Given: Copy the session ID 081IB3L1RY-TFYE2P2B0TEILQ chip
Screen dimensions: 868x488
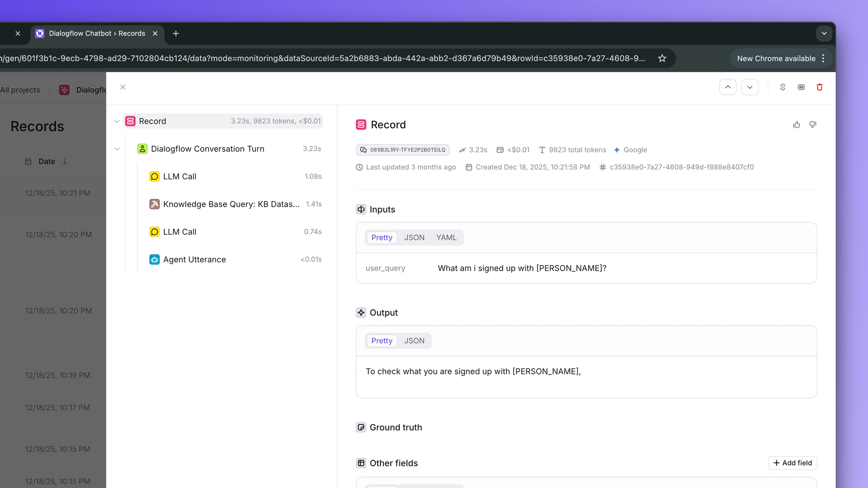Looking at the screenshot, I should [x=403, y=150].
